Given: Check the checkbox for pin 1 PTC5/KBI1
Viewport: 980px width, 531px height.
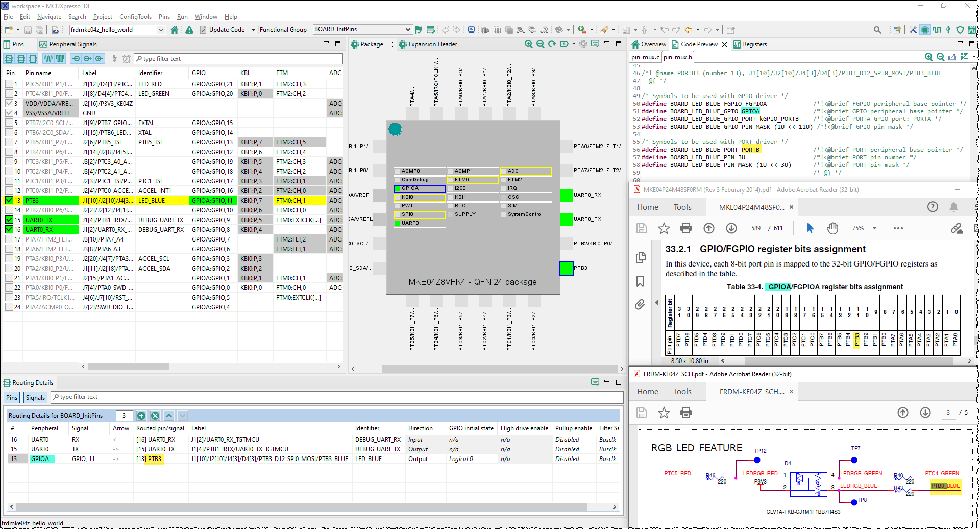Looking at the screenshot, I should click(x=9, y=83).
